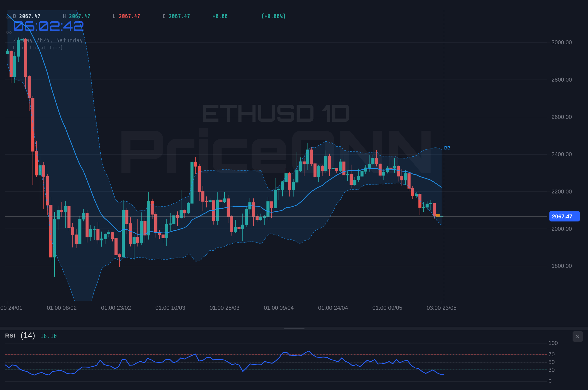Click the 1800.00 price axis label
Screen dimensions: 588x390
562,266
